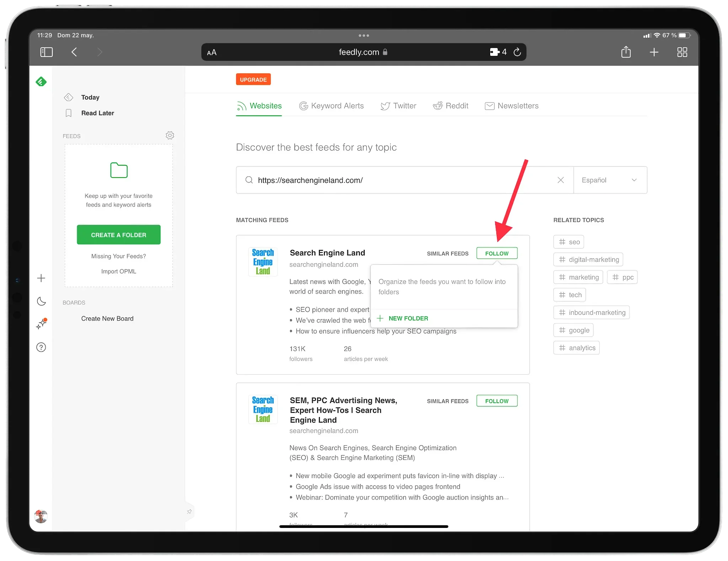Open the help question mark icon
Screen dimensions: 728x561
click(41, 347)
